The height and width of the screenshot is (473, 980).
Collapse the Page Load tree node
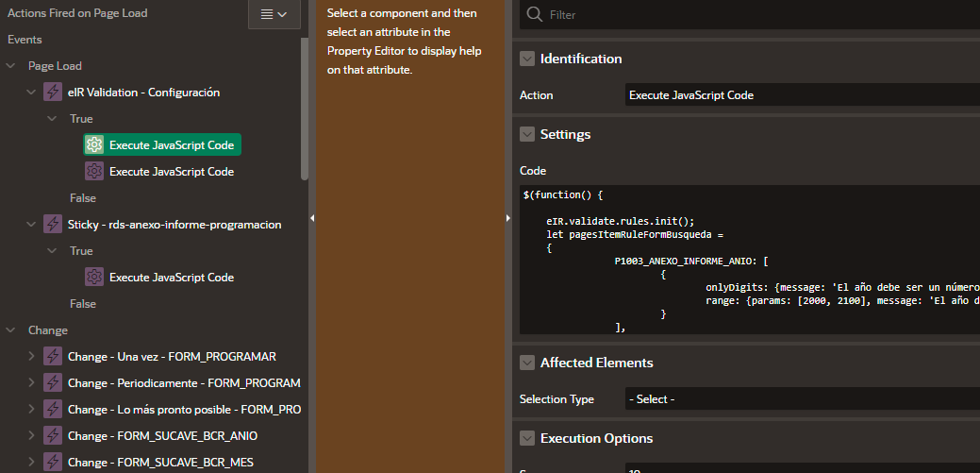(11, 66)
